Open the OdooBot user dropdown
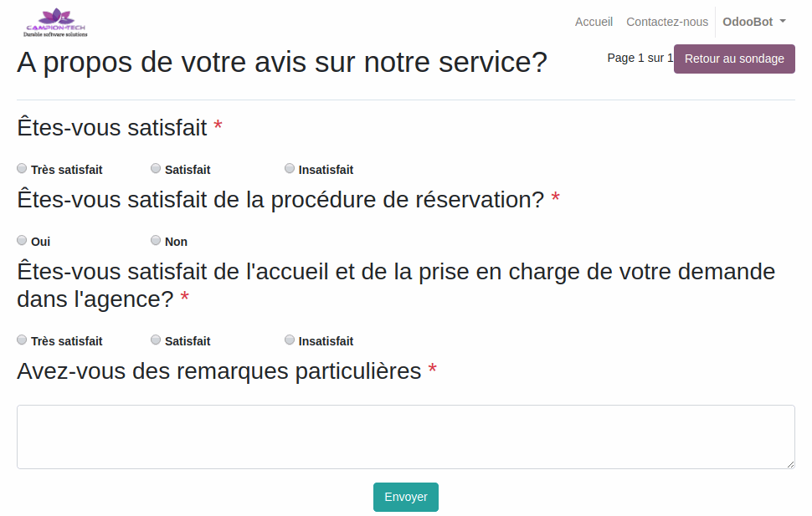The width and height of the screenshot is (812, 516). (x=754, y=22)
